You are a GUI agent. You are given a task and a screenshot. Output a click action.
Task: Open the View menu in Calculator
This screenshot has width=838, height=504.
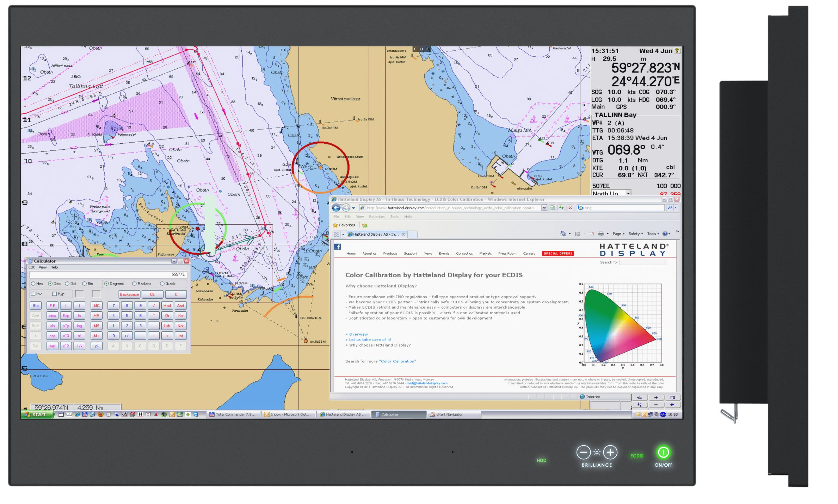43,267
